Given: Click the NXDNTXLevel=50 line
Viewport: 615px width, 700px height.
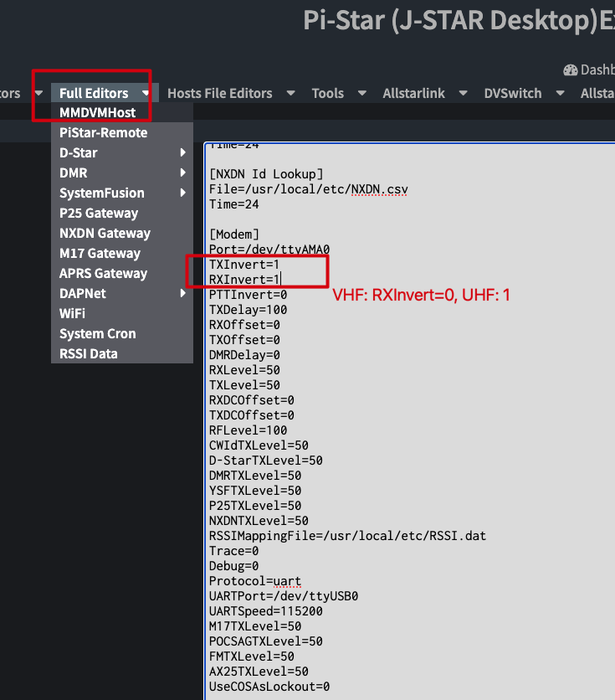Looking at the screenshot, I should click(x=259, y=521).
